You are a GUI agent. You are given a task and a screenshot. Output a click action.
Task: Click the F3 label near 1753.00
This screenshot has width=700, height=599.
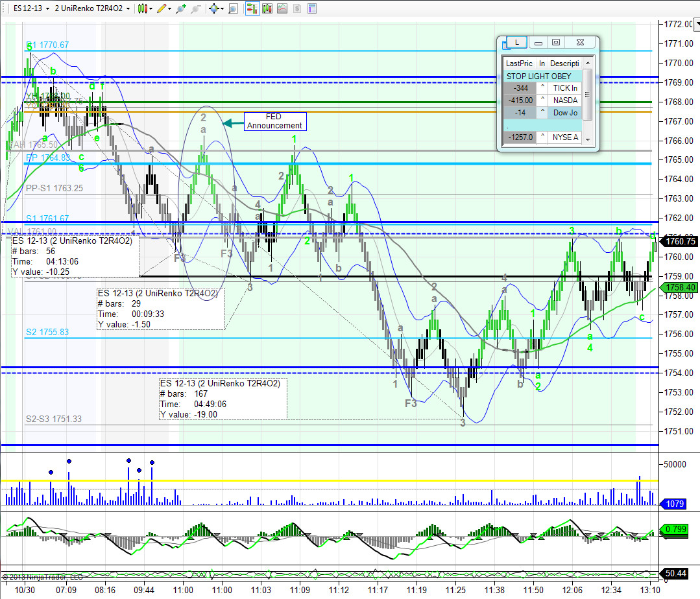pyautogui.click(x=411, y=404)
